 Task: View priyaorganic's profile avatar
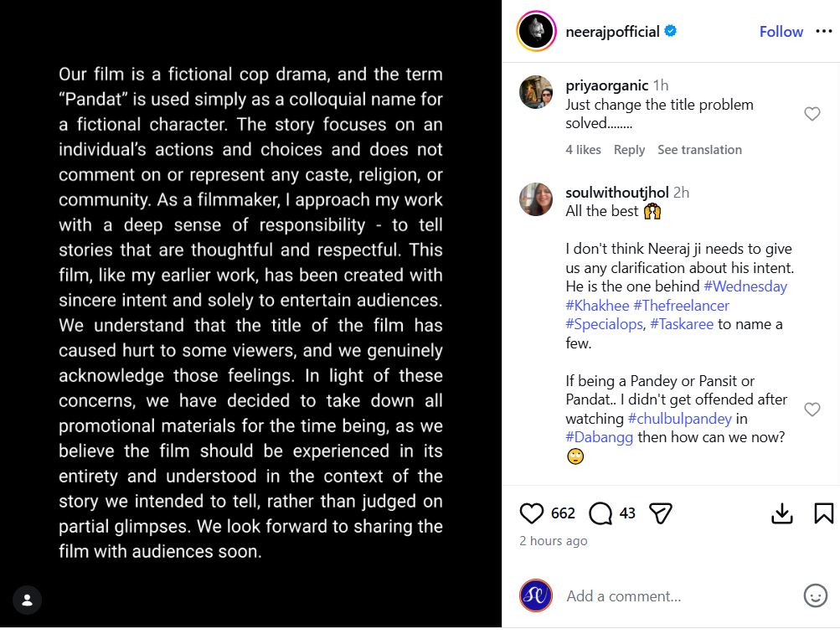tap(536, 92)
